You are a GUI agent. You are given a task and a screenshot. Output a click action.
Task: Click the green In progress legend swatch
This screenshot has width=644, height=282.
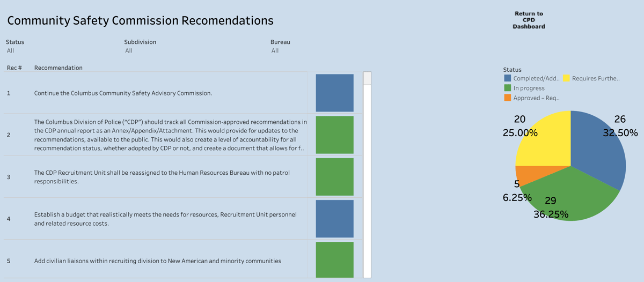507,88
